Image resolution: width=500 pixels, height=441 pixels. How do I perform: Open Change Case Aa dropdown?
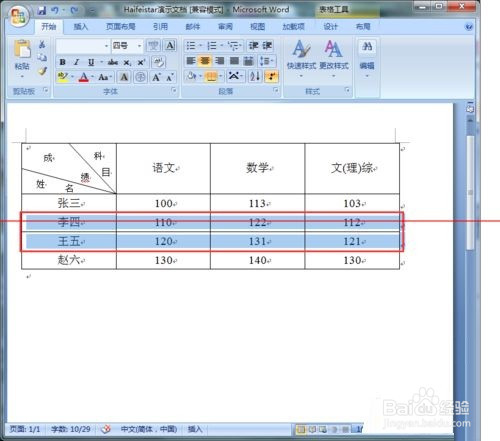105,77
